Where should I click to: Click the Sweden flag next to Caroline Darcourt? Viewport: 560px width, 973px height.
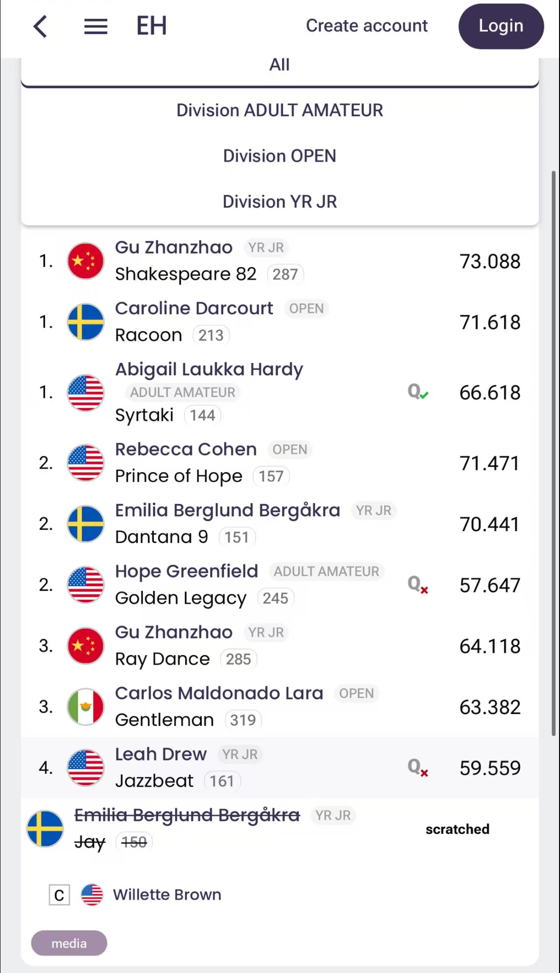click(85, 322)
